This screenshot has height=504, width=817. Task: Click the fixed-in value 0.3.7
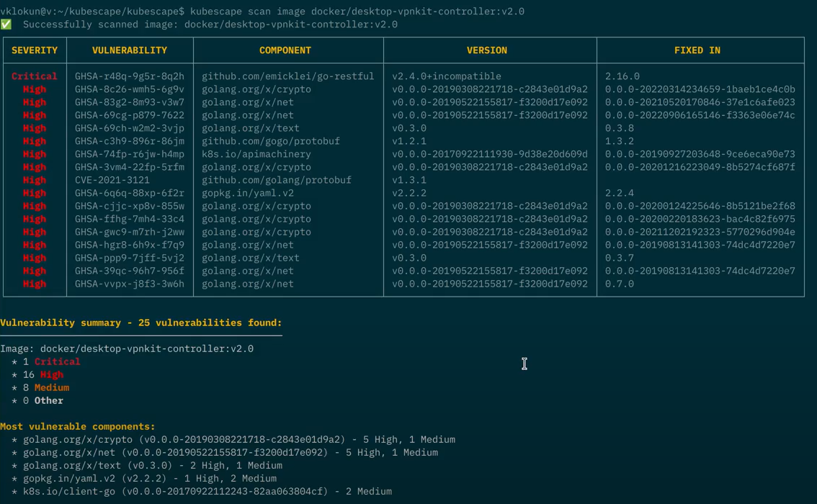pyautogui.click(x=620, y=258)
